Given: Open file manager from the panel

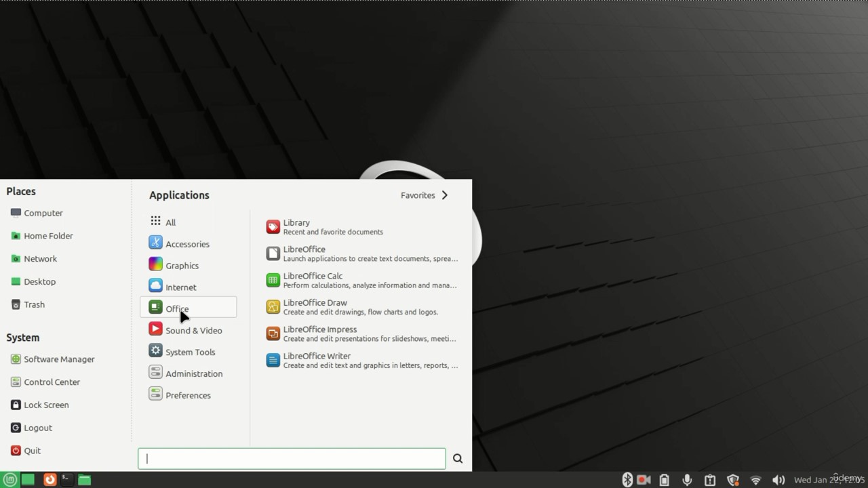Looking at the screenshot, I should point(84,480).
